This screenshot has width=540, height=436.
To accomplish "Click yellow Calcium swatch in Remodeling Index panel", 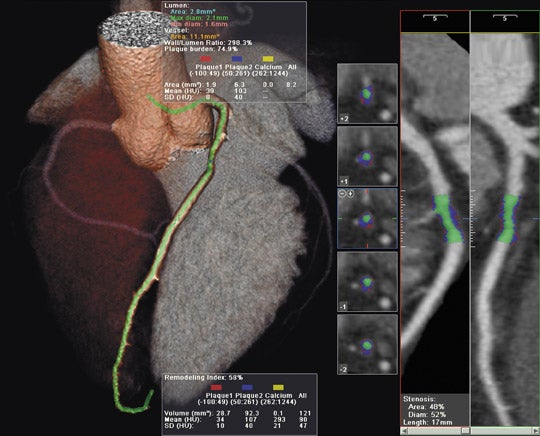I will 278,387.
